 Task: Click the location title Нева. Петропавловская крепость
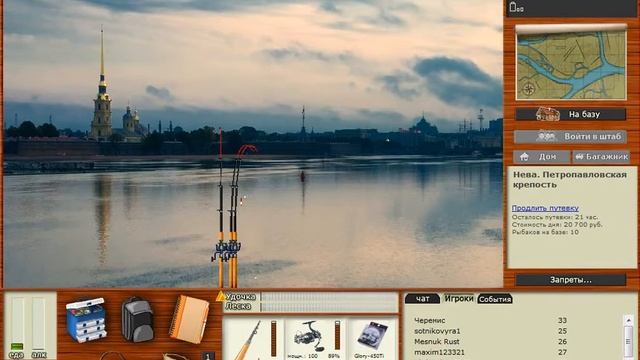pos(569,180)
